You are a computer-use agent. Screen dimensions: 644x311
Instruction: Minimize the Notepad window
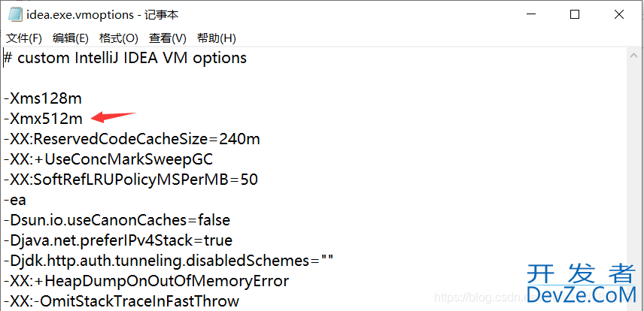pyautogui.click(x=530, y=15)
